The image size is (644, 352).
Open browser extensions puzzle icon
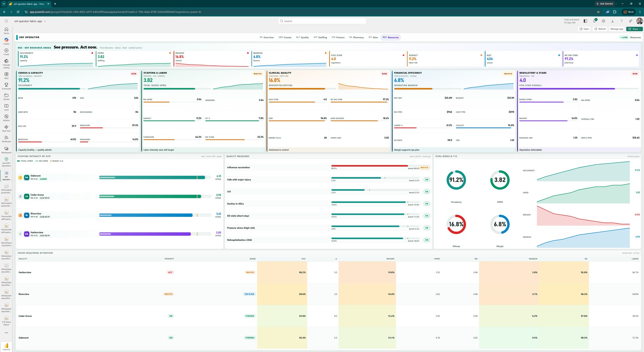click(x=614, y=12)
